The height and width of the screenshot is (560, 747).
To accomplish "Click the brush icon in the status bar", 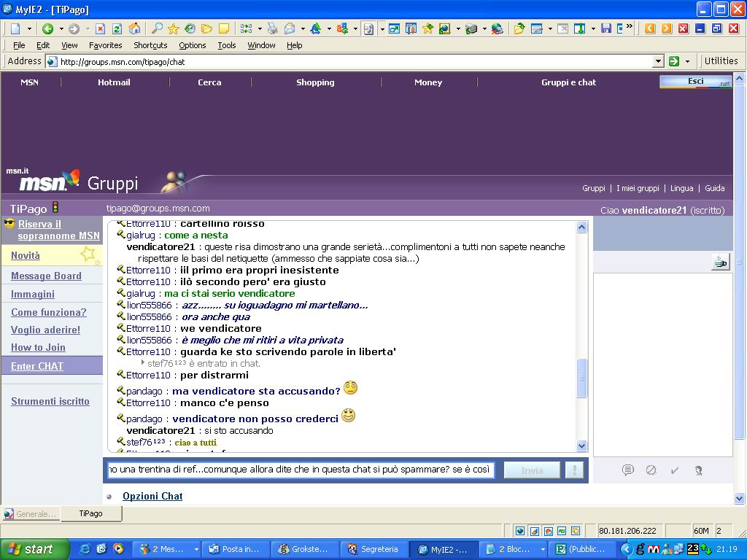I will point(535,531).
